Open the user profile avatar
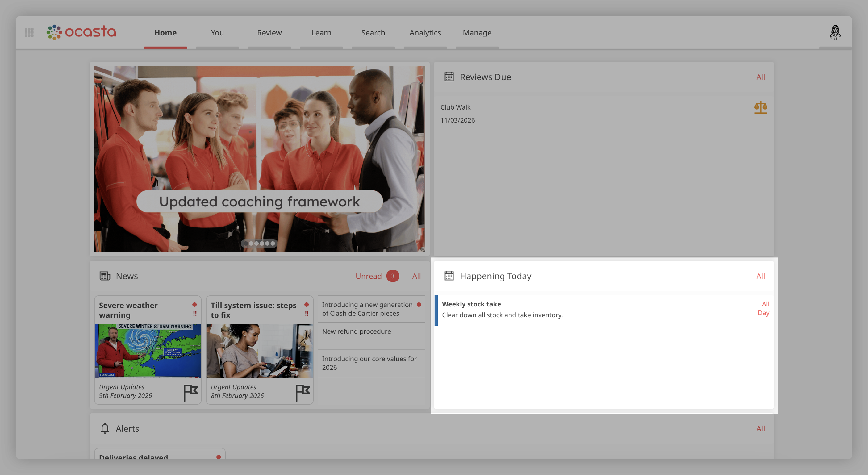 pos(835,32)
